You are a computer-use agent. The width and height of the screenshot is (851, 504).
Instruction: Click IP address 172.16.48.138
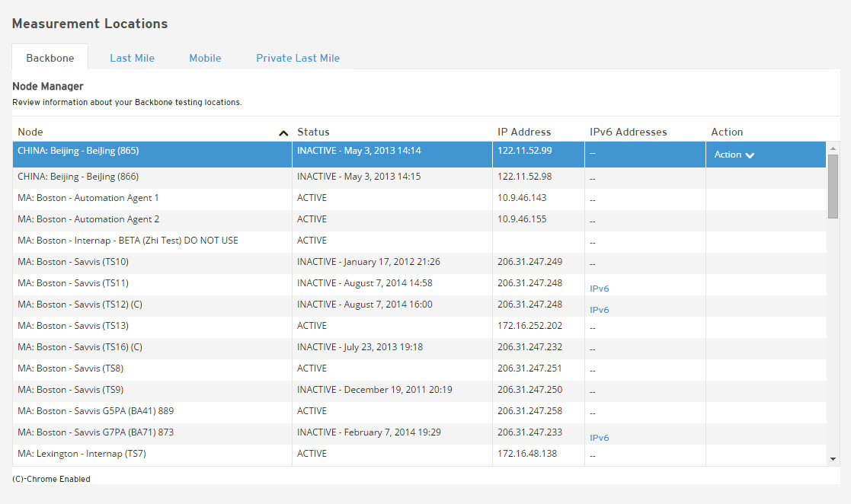(527, 454)
